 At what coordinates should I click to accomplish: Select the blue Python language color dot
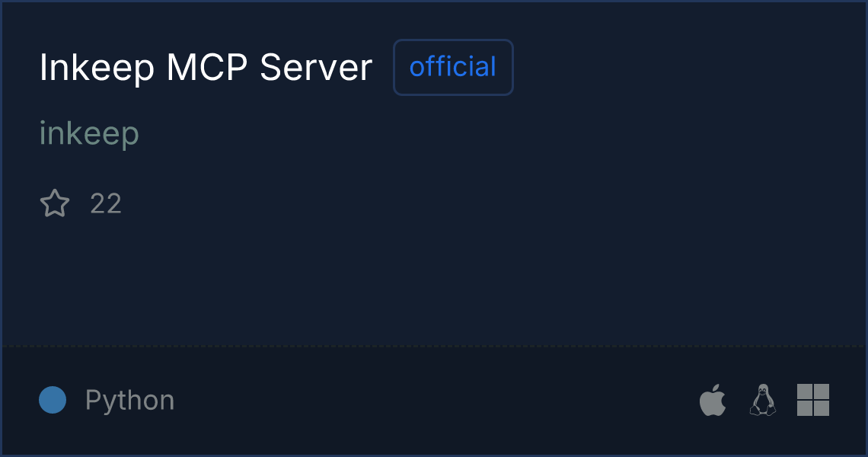pos(53,400)
